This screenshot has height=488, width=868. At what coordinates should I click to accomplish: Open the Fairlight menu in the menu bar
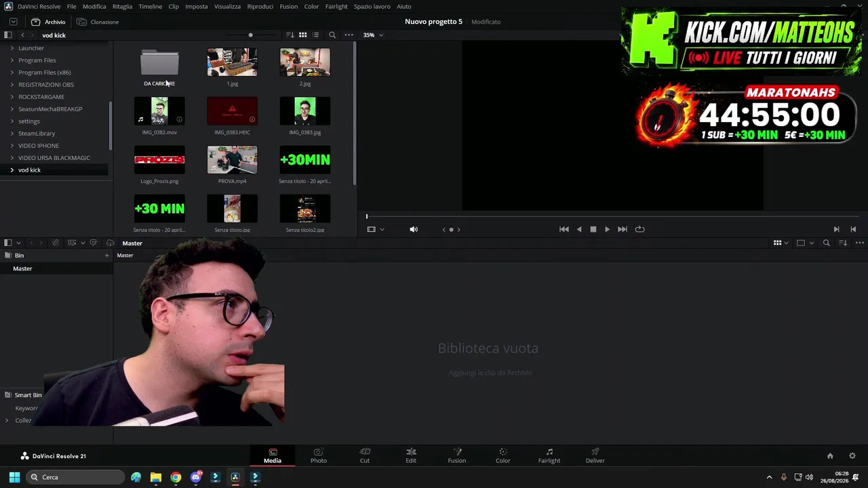click(336, 6)
